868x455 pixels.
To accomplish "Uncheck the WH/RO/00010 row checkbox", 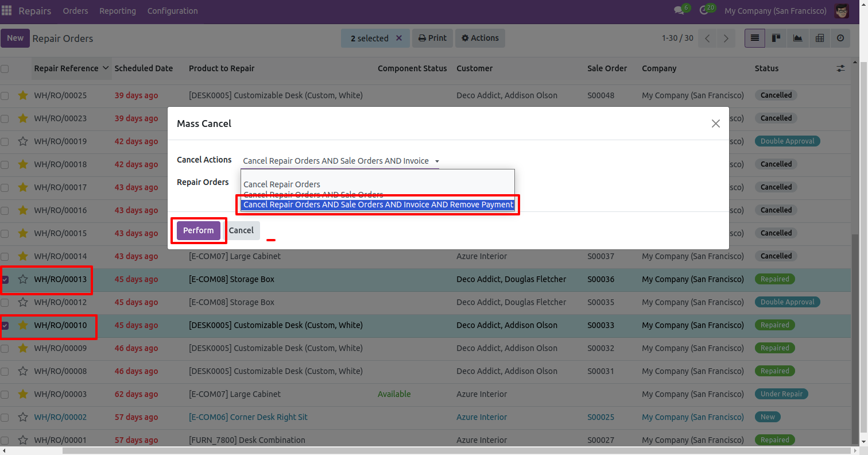I will click(5, 326).
